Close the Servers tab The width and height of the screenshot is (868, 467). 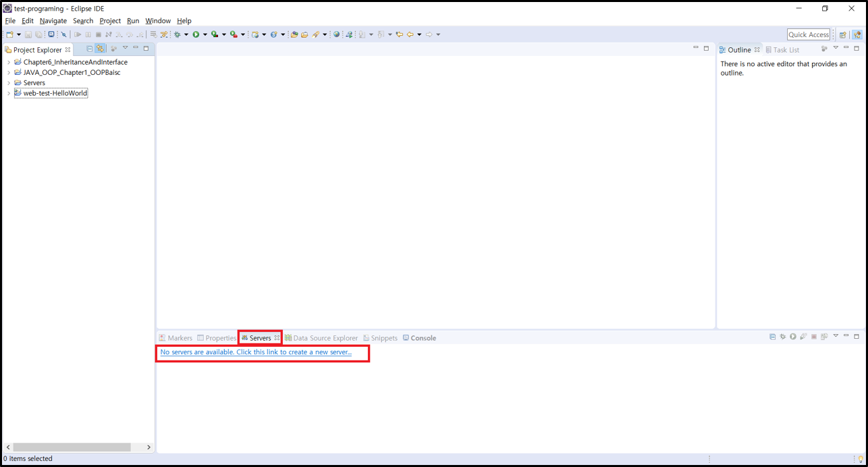[x=277, y=338]
